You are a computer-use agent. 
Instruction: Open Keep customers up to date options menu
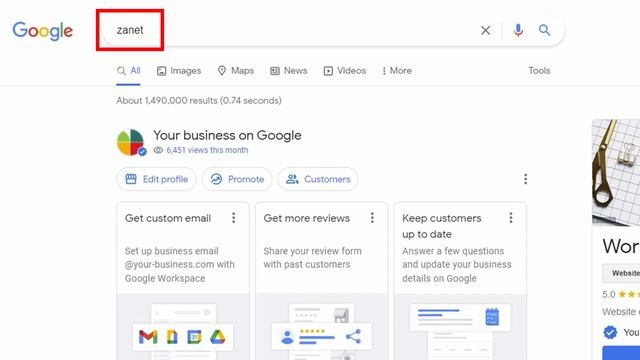(x=511, y=218)
